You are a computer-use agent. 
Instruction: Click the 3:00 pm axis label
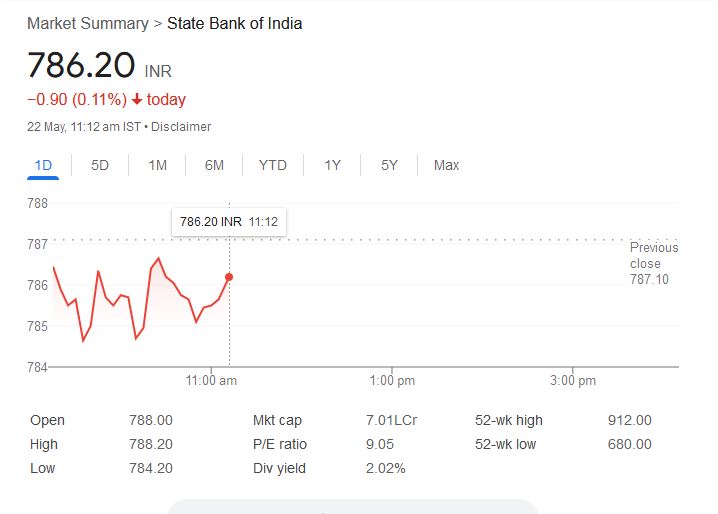tap(573, 381)
